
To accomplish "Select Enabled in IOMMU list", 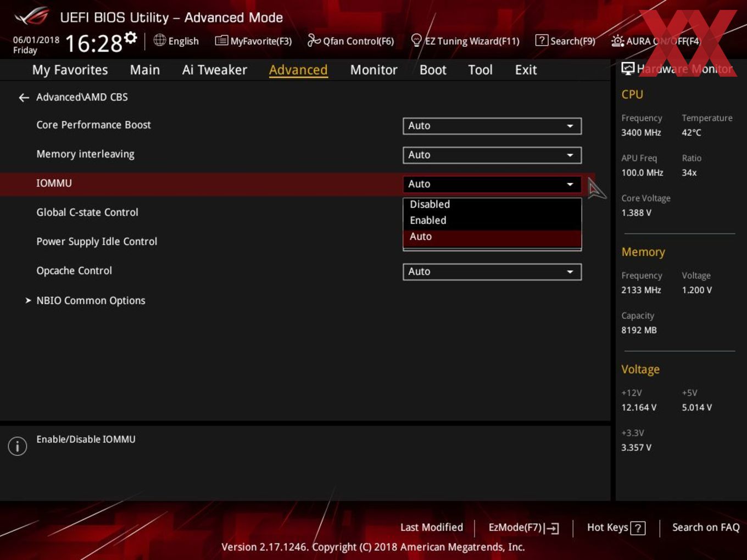I will [492, 220].
